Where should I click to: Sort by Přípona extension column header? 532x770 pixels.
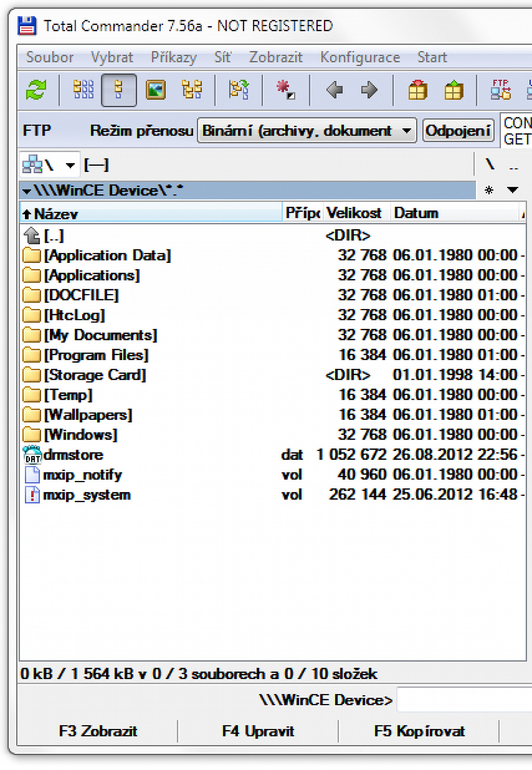tap(303, 213)
